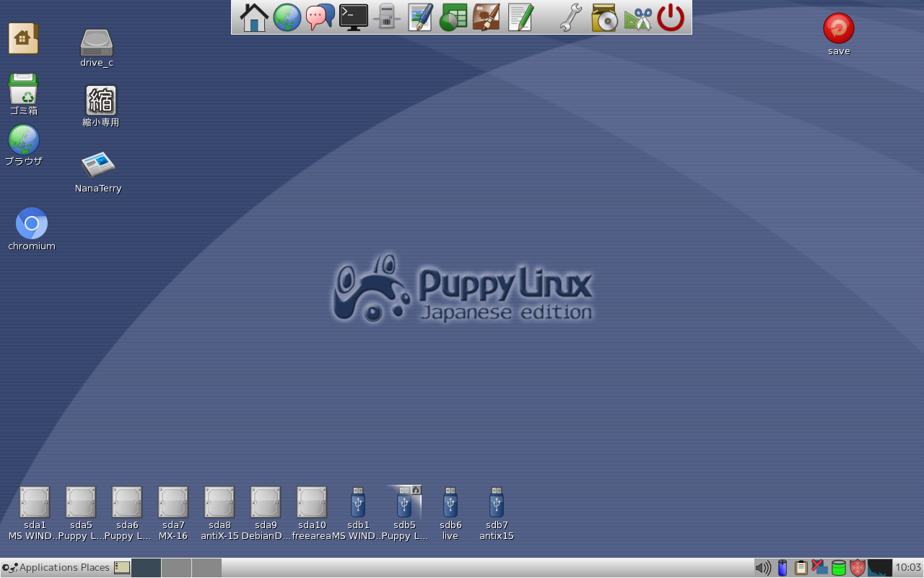Open the CD/DVD burner toolbar icon
924x578 pixels.
[x=603, y=16]
